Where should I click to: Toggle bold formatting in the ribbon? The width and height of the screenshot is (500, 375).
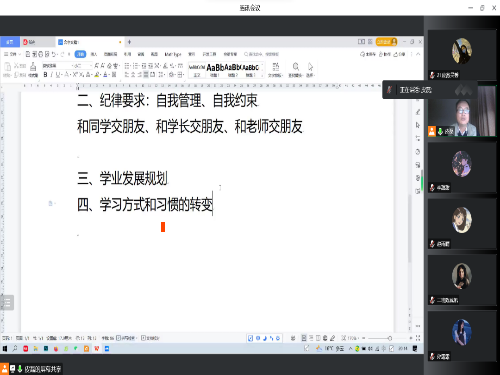pos(45,75)
